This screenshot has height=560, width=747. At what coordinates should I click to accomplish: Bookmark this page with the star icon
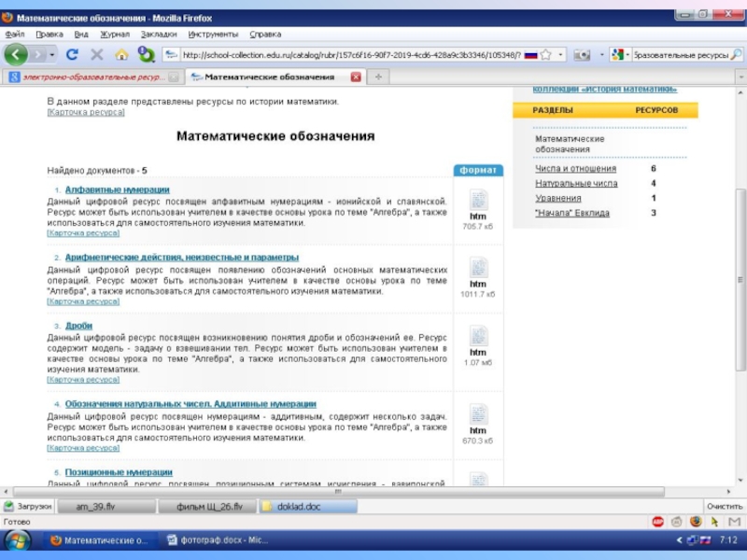tap(547, 55)
